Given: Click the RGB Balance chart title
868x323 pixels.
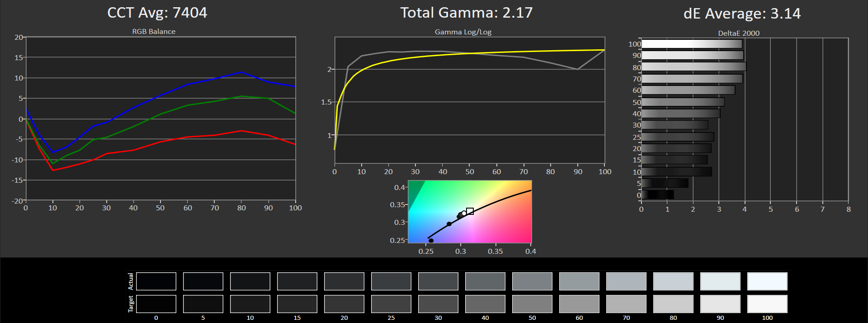Looking at the screenshot, I should (154, 32).
